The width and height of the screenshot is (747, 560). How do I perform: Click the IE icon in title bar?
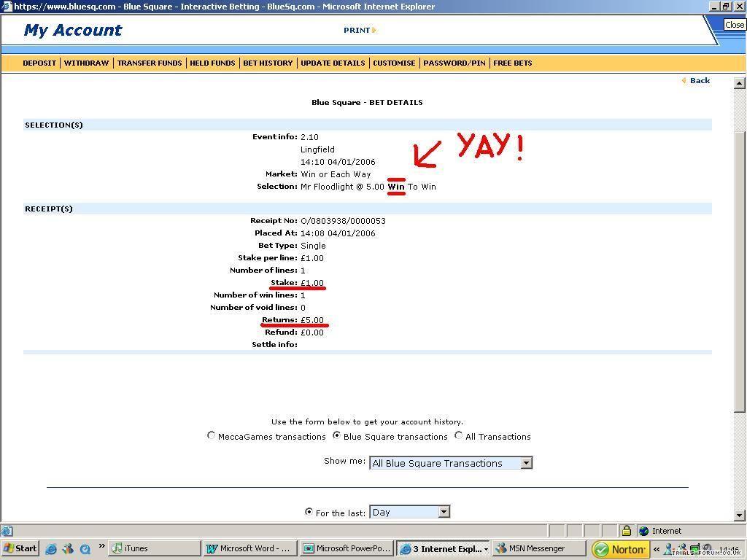6,6
